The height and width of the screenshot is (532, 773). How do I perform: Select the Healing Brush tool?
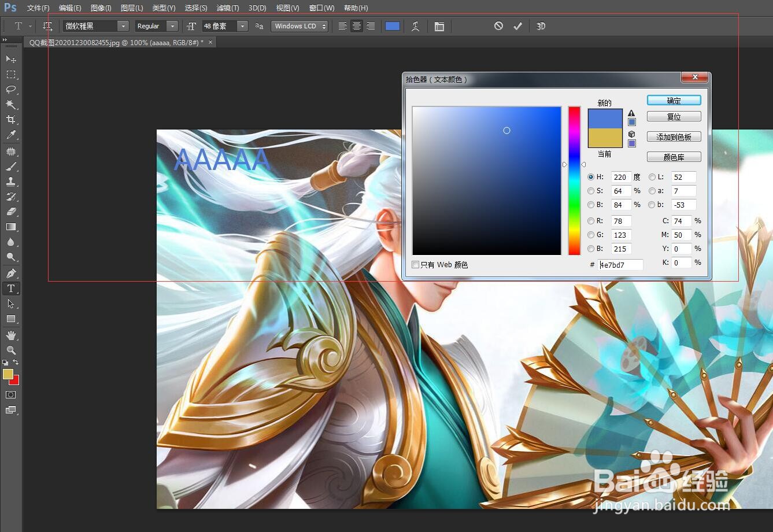tap(10, 152)
